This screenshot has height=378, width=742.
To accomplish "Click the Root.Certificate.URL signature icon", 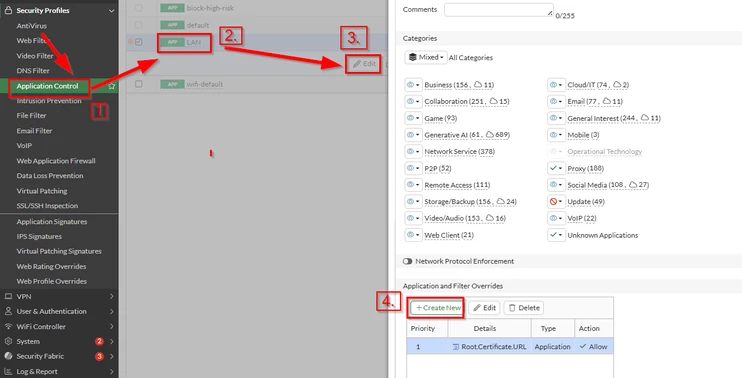I will (456, 347).
